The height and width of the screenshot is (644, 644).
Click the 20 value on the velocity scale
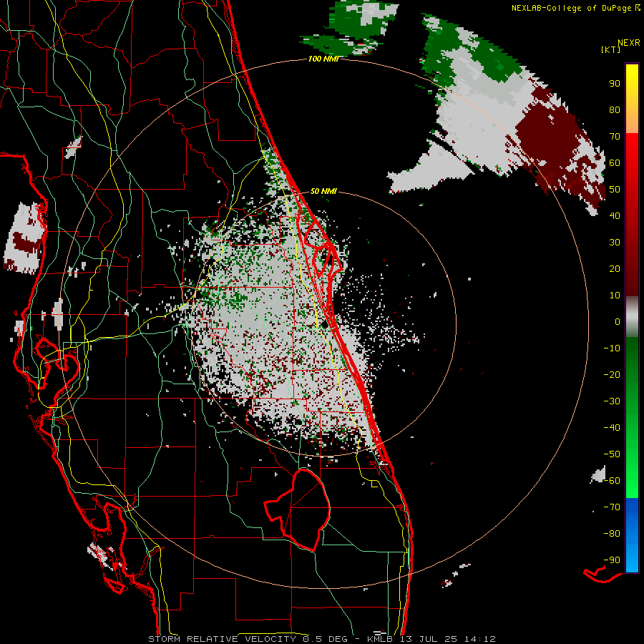click(x=615, y=268)
